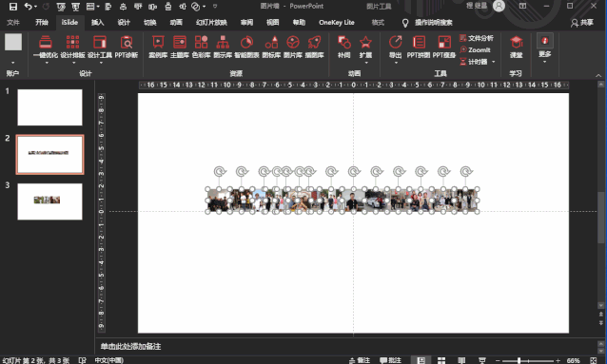Switch to the 切换 tab
Viewport: 607px width, 364px height.
[x=149, y=23]
